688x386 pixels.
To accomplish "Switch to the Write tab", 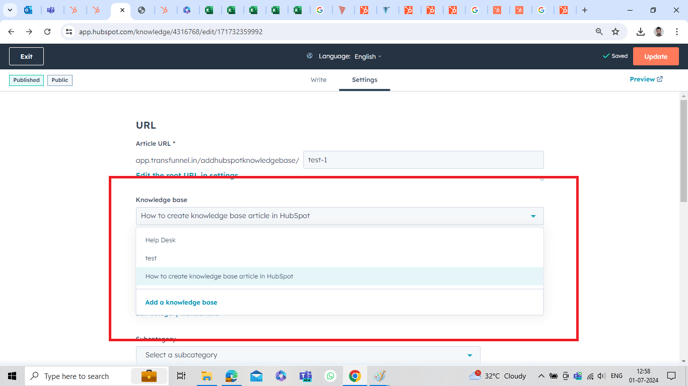I will coord(319,79).
